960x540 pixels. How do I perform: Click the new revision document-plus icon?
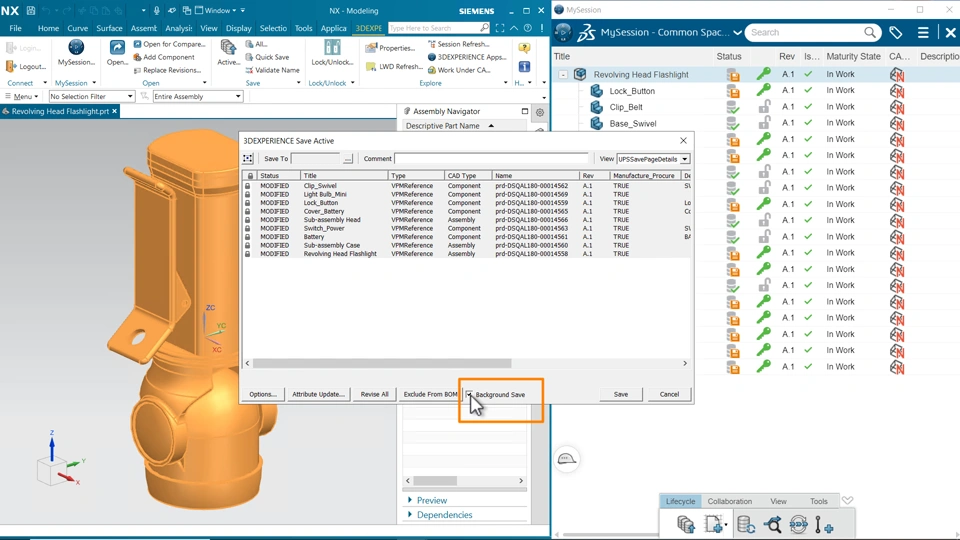coord(714,525)
